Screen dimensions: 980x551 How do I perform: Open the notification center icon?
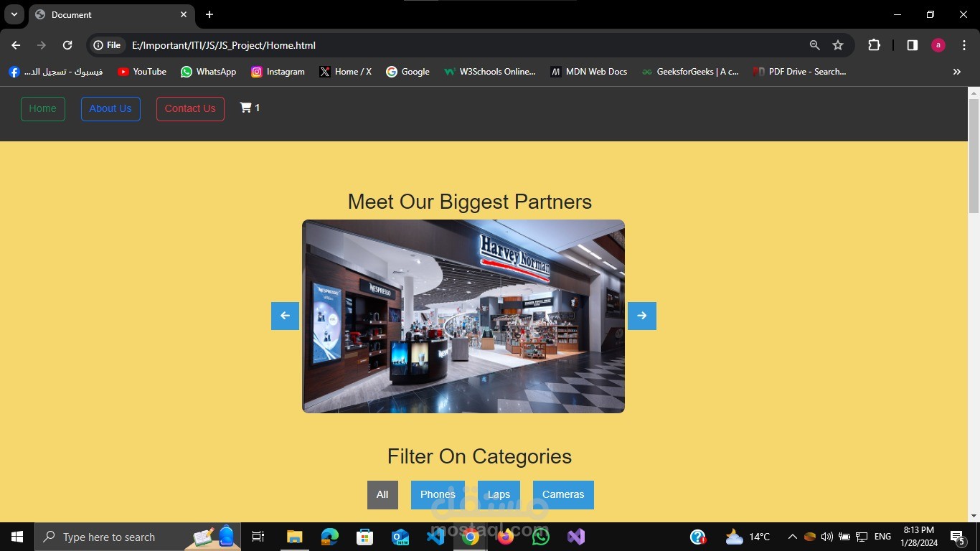click(957, 537)
